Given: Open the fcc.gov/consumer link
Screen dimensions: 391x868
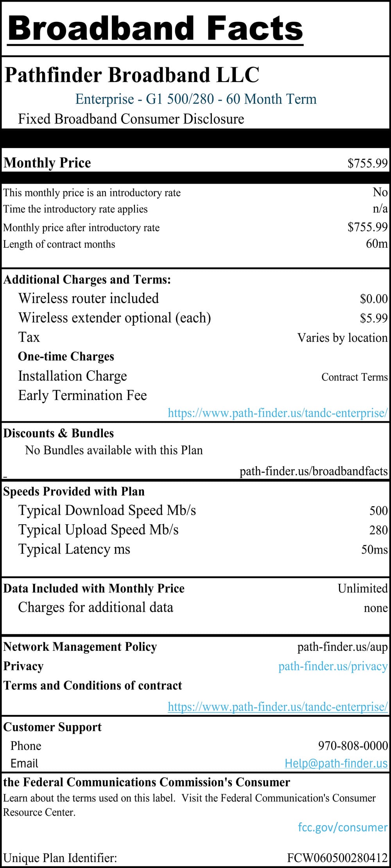Looking at the screenshot, I should pos(343,827).
